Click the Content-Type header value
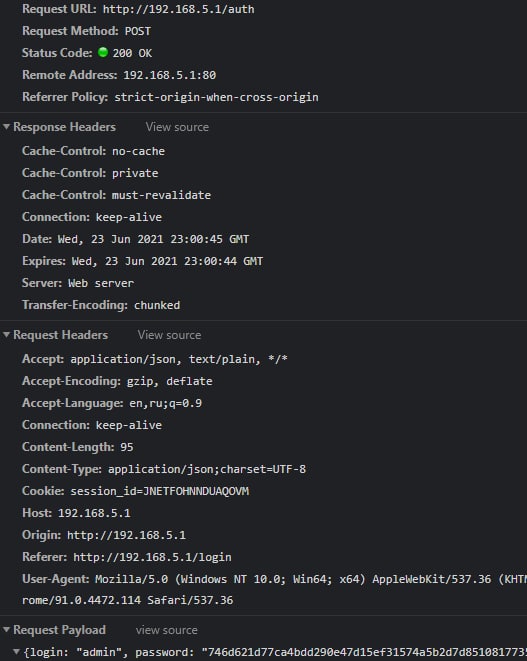The height and width of the screenshot is (661, 527). [207, 469]
